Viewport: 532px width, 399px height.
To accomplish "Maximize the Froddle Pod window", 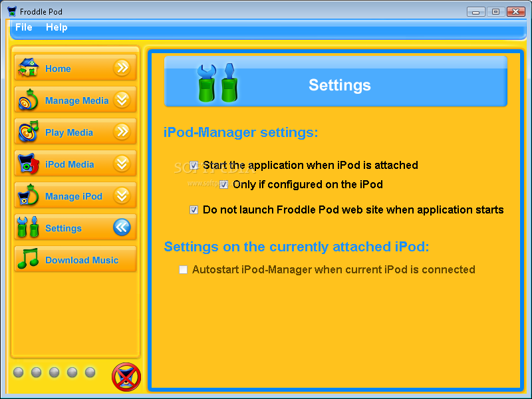I will (x=495, y=12).
